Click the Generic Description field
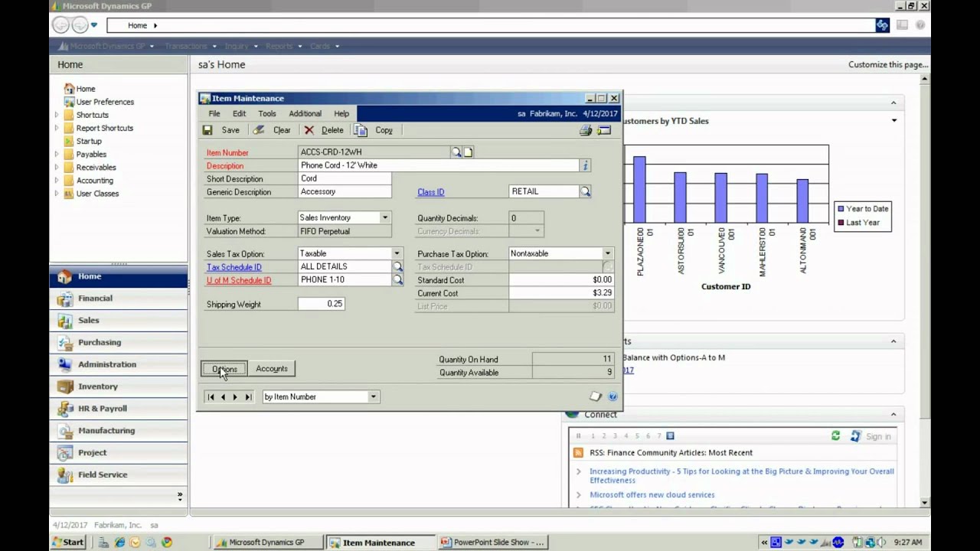 click(345, 191)
